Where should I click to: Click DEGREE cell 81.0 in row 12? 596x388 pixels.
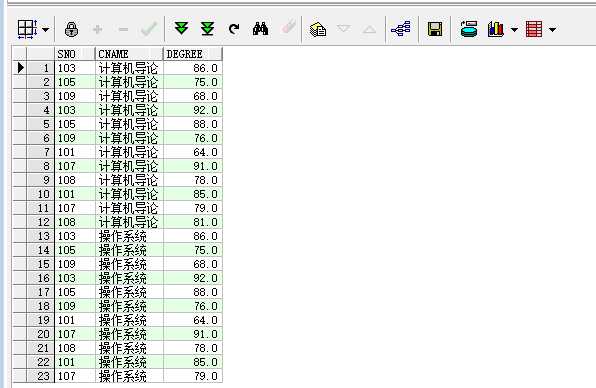point(193,222)
